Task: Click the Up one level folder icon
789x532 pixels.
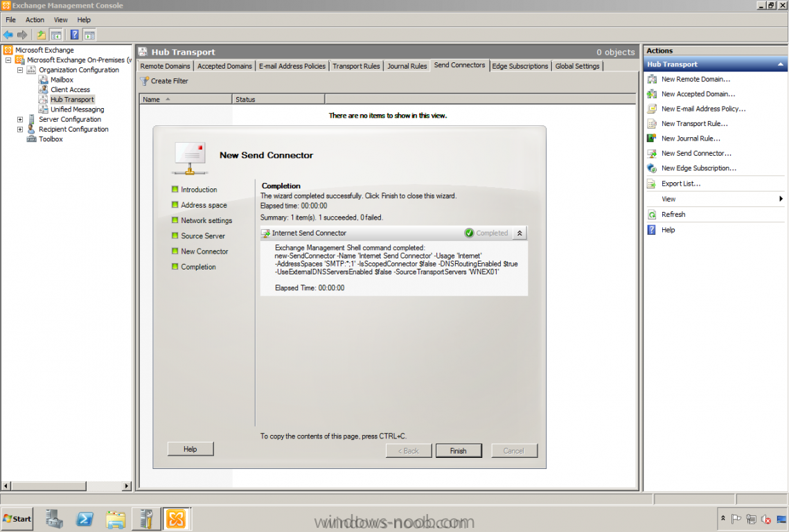Action: 42,35
